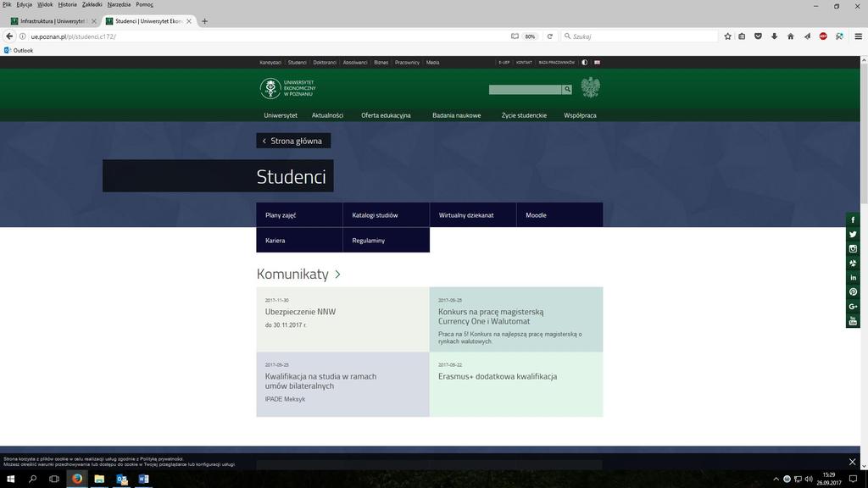Open the Uniwersytet navigation menu
This screenshot has height=488, width=868.
pos(281,115)
